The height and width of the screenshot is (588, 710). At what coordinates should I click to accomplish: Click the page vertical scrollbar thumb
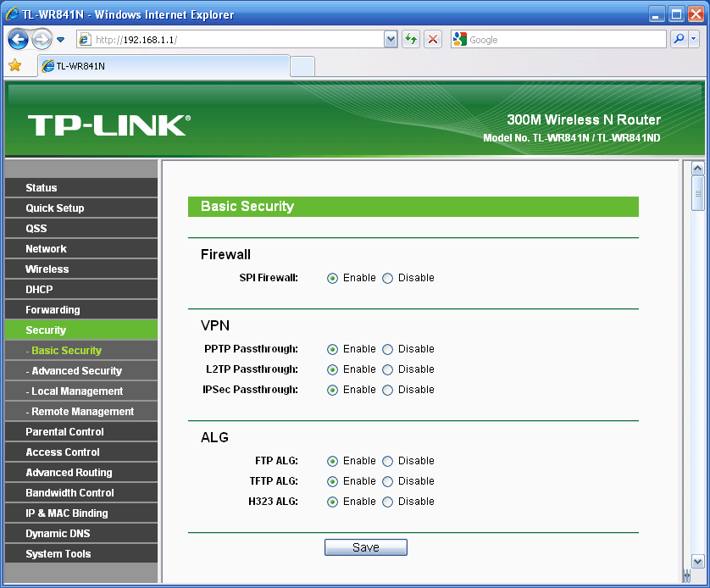[x=698, y=192]
